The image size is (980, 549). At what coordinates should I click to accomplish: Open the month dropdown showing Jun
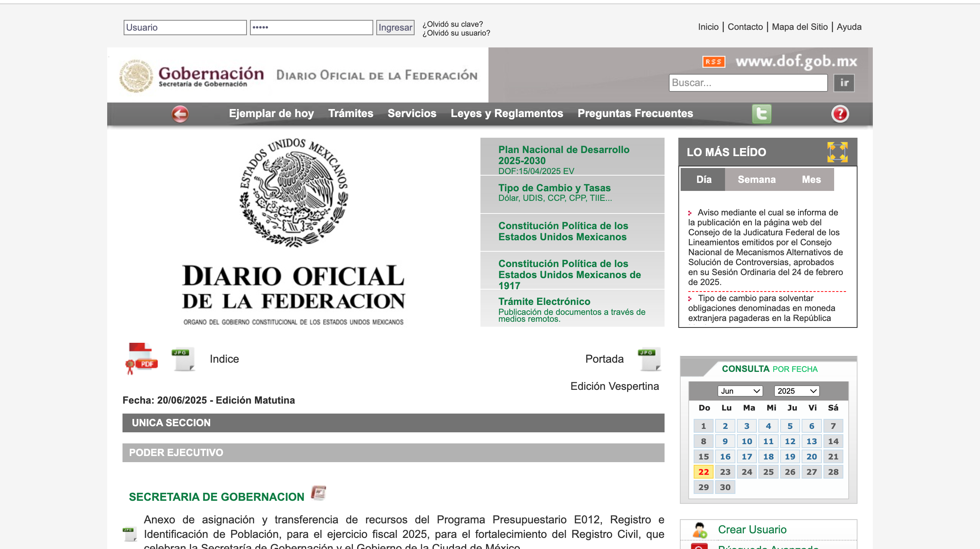pos(740,391)
